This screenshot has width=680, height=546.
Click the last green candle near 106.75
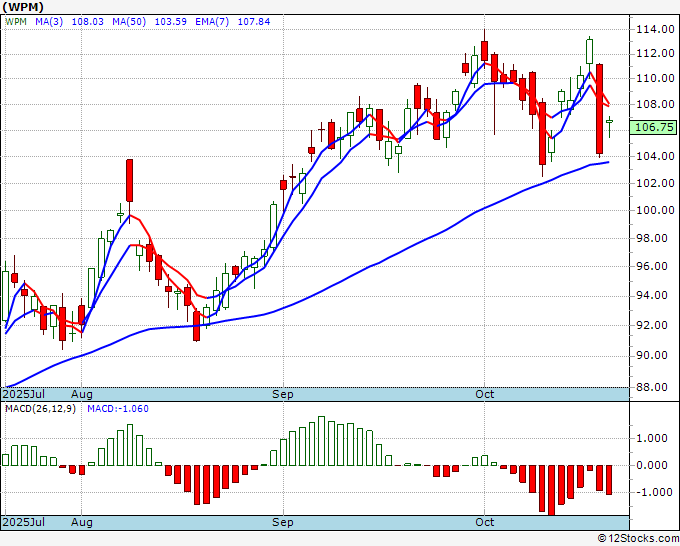[x=609, y=122]
